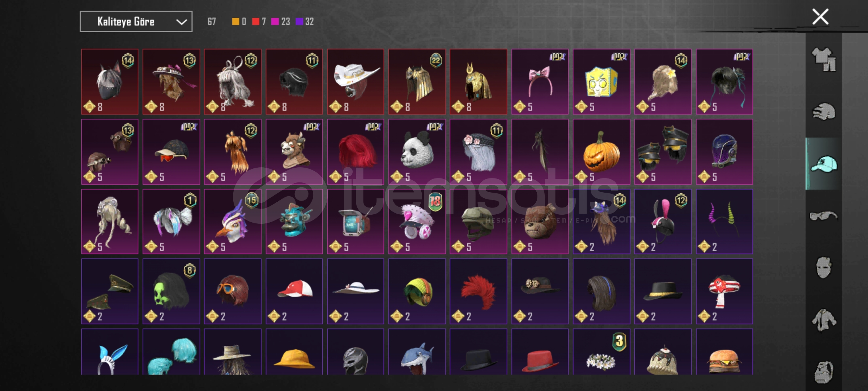This screenshot has height=391, width=868.
Task: Click the dropdown chevron arrow
Action: click(x=182, y=22)
